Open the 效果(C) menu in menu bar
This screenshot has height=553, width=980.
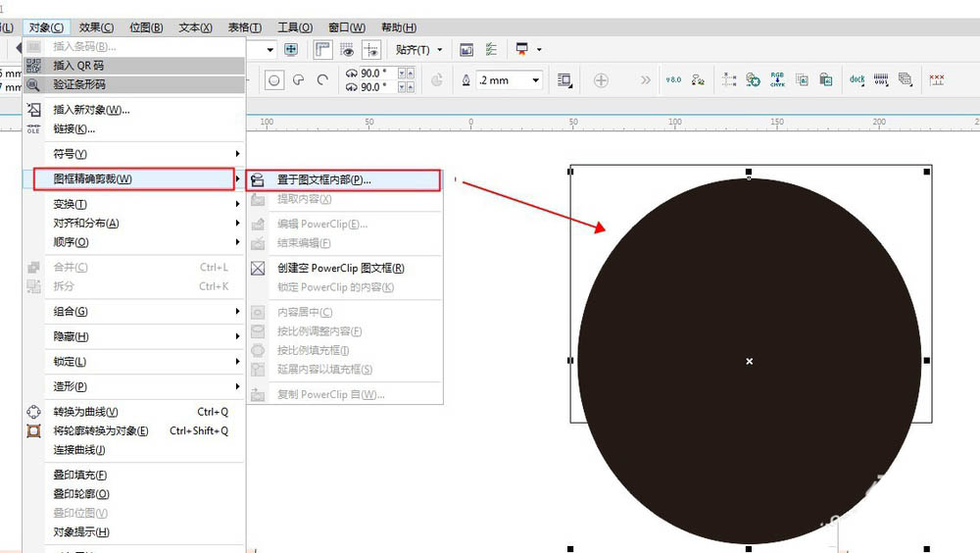tap(96, 27)
